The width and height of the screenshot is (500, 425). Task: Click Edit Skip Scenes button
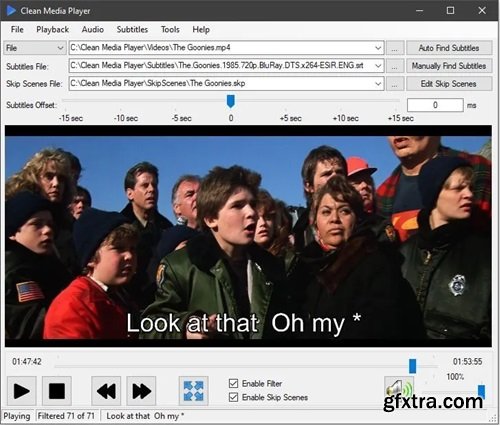(x=449, y=83)
